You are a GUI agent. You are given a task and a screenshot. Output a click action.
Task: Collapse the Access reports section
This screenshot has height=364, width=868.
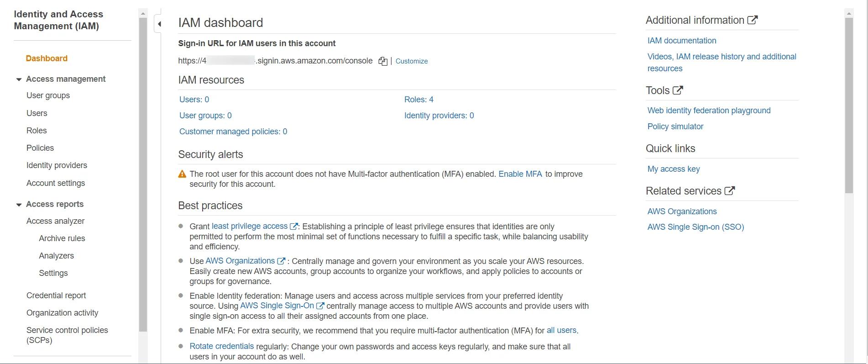pos(19,205)
